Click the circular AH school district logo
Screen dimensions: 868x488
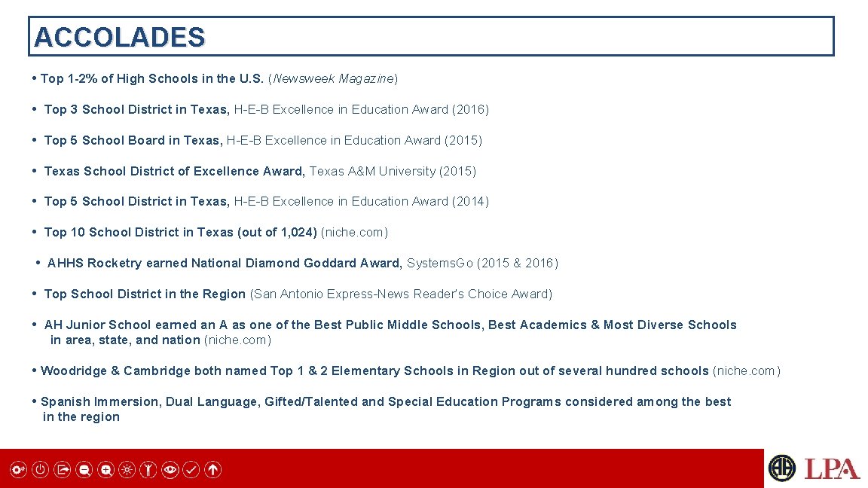(781, 468)
